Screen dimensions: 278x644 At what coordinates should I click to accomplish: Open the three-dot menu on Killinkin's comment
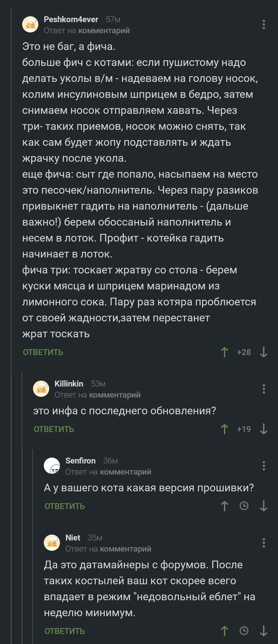pos(263,389)
